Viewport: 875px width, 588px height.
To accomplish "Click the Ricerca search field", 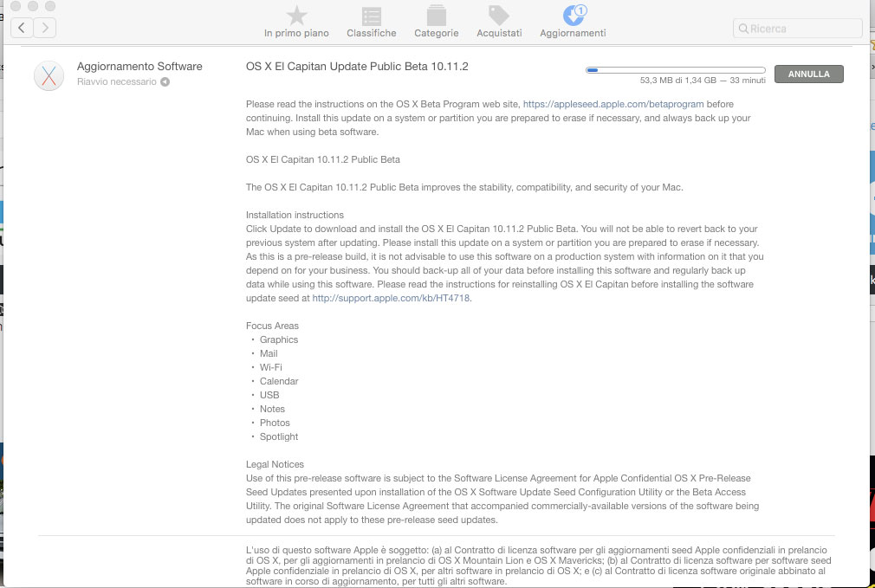I will [x=797, y=29].
